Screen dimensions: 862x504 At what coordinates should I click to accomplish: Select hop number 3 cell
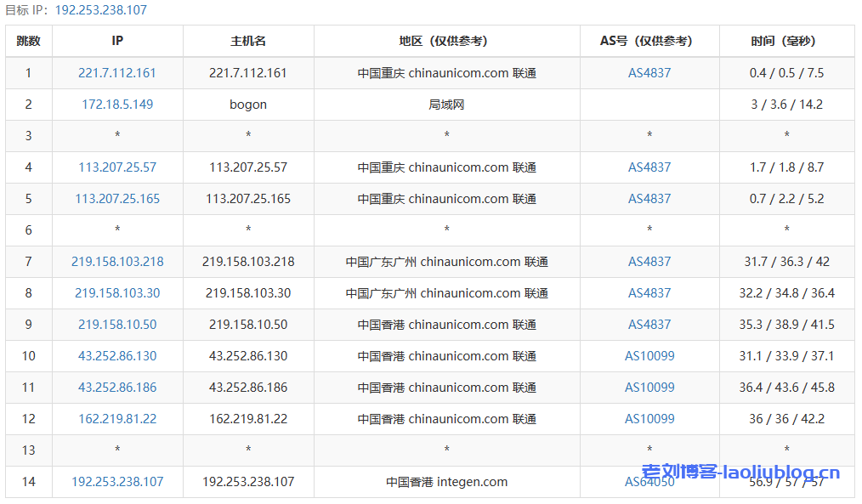point(29,135)
